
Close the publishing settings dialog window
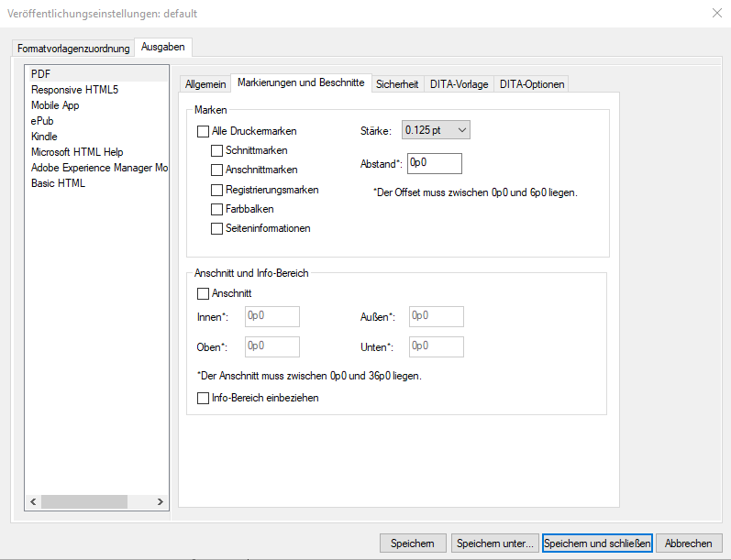pos(716,13)
